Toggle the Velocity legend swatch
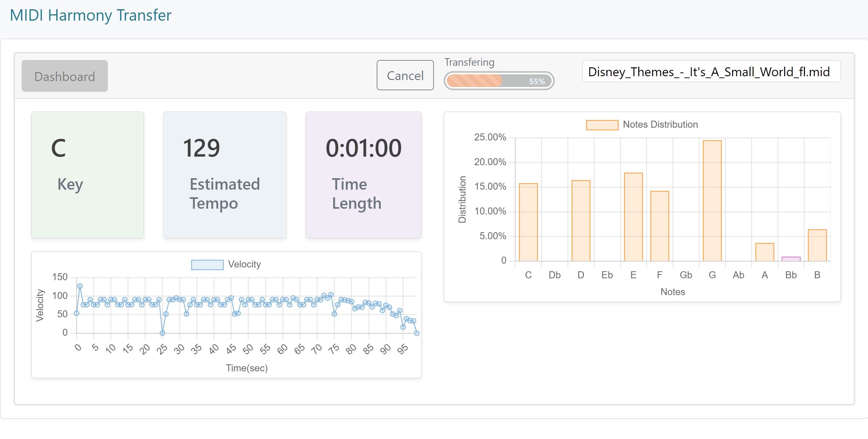The width and height of the screenshot is (868, 439). tap(207, 265)
